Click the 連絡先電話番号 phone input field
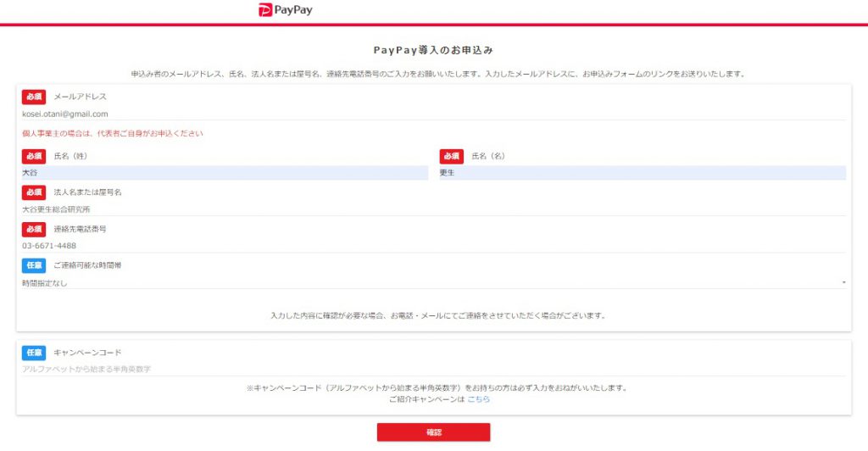 (433, 246)
